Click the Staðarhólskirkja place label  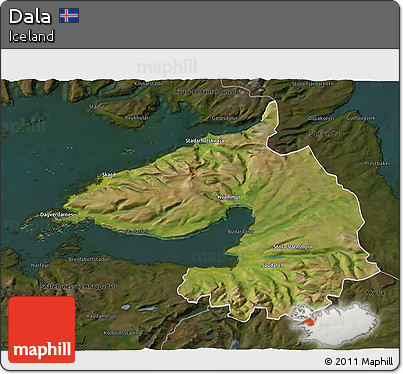coord(205,141)
